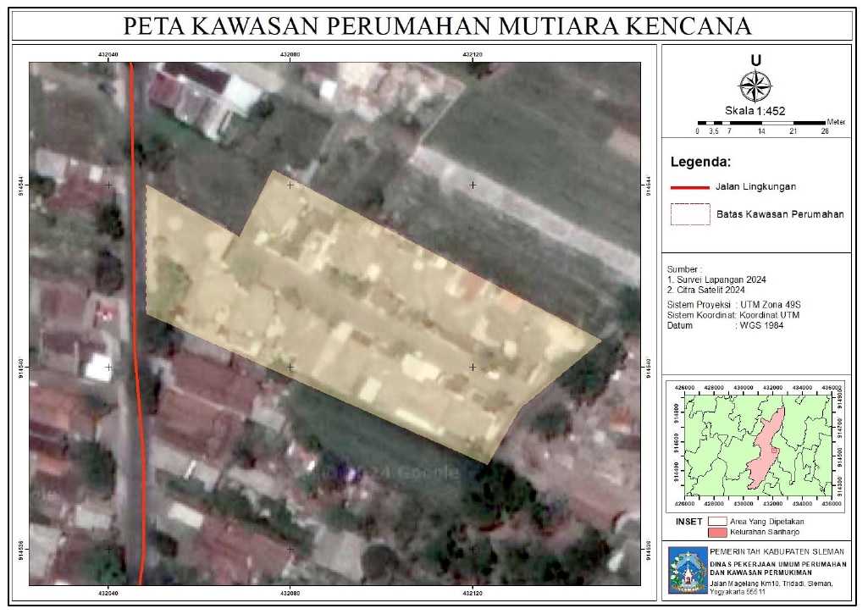
Task: Select the top 432080 coordinate label
Action: point(290,55)
